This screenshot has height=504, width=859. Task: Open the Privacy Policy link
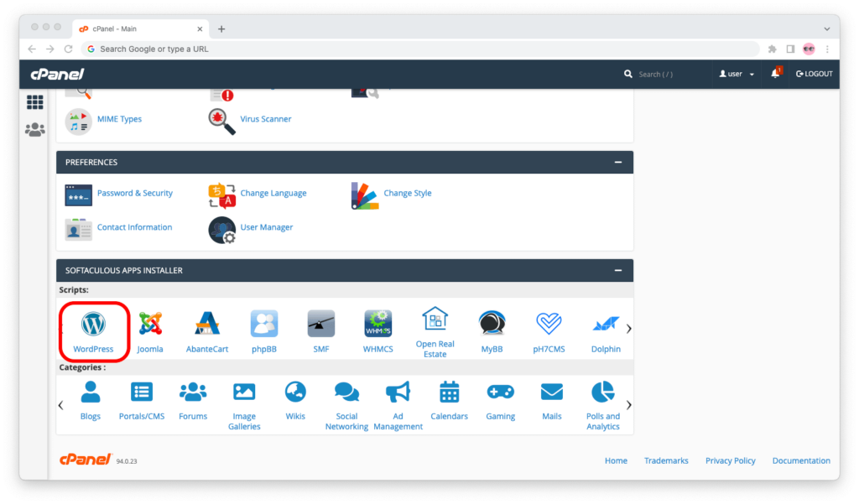coord(731,460)
